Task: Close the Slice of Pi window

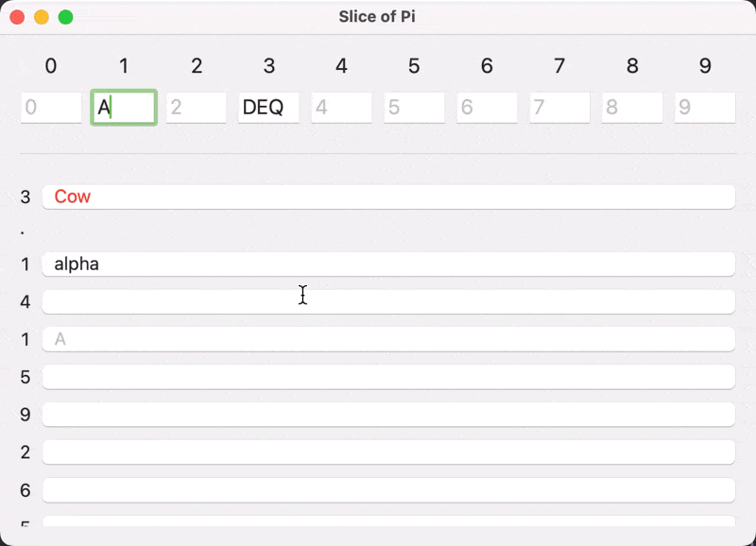Action: click(17, 17)
